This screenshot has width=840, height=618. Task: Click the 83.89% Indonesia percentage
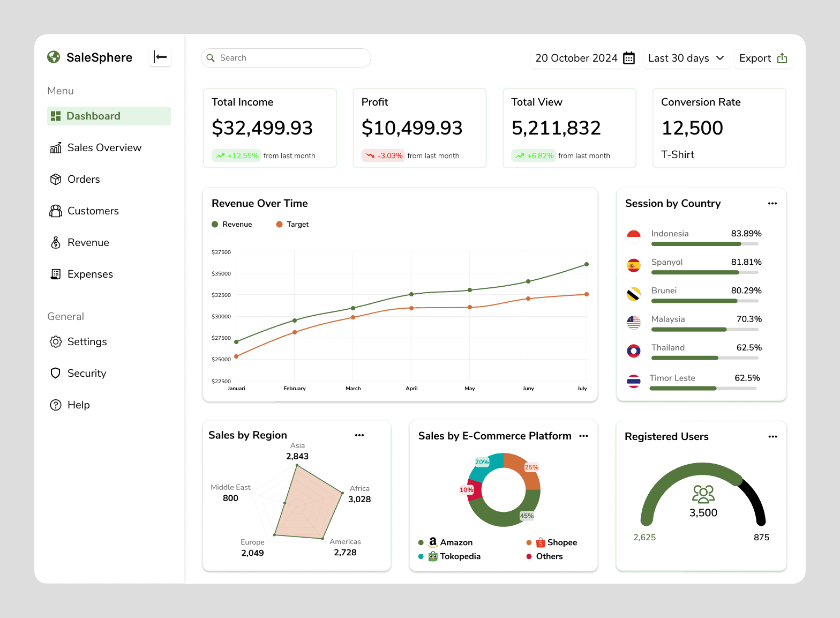coord(746,233)
